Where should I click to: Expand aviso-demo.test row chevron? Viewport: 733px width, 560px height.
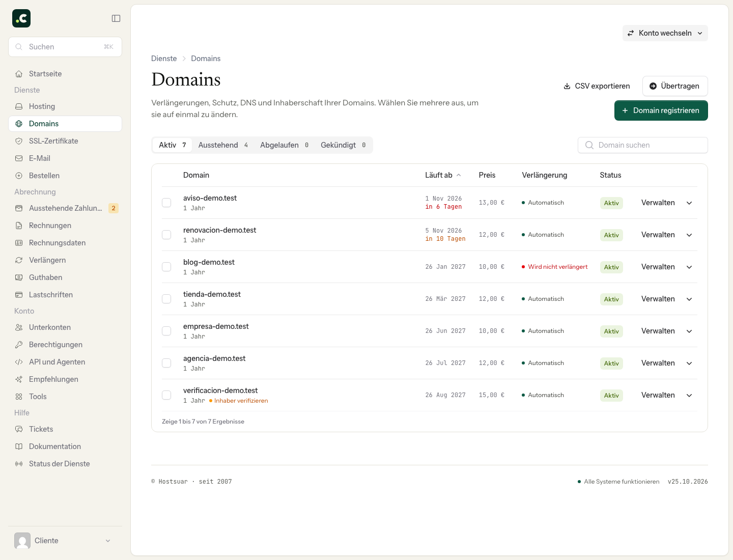coord(689,203)
